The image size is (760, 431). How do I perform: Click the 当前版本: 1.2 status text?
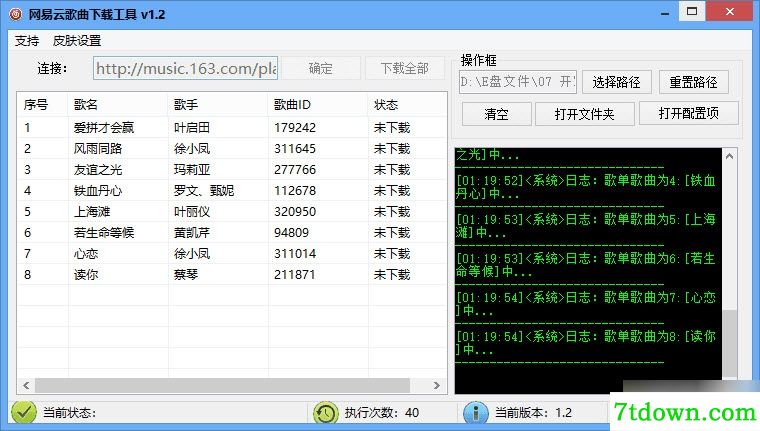533,413
